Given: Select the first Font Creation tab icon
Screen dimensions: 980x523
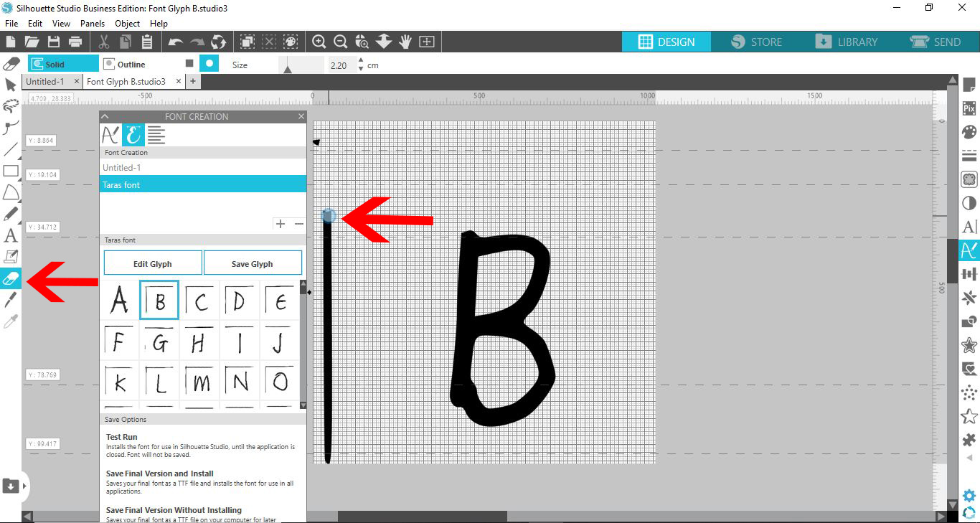Looking at the screenshot, I should pos(110,134).
